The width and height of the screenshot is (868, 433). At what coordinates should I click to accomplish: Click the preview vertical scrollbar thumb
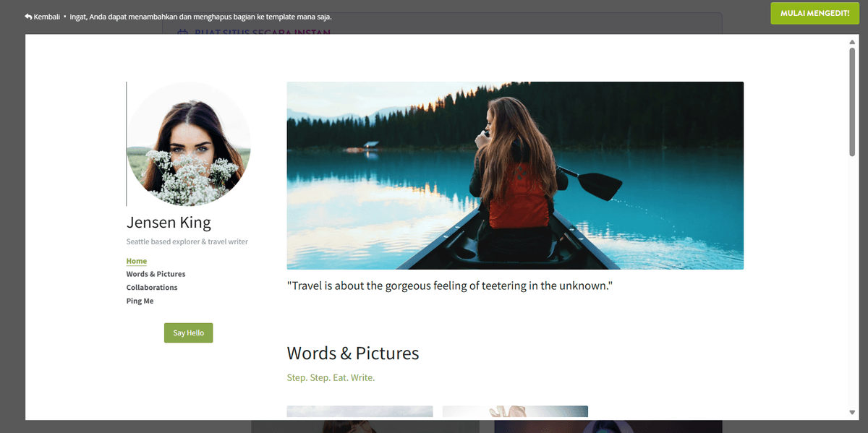852,101
